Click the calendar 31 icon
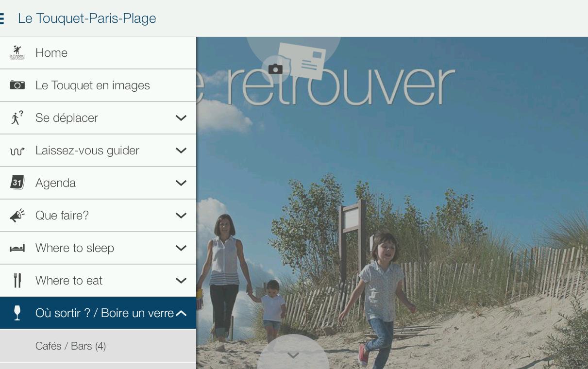 (x=17, y=183)
